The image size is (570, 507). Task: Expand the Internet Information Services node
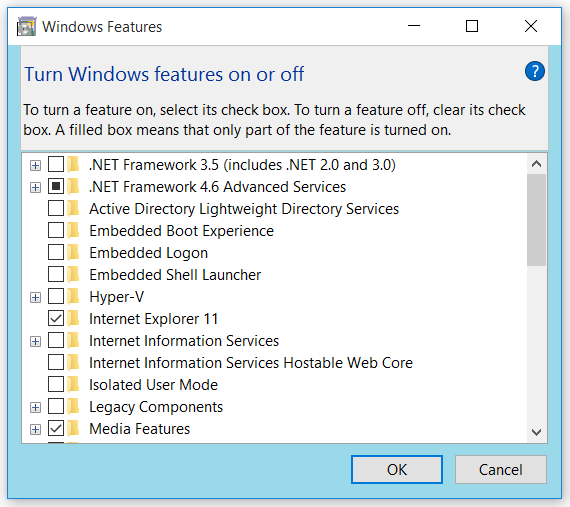pos(35,342)
